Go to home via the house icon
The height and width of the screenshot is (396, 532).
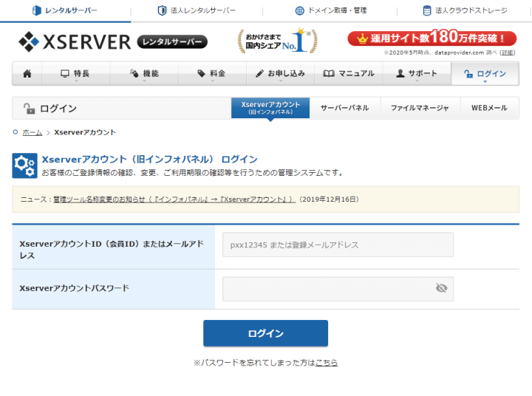pyautogui.click(x=27, y=73)
